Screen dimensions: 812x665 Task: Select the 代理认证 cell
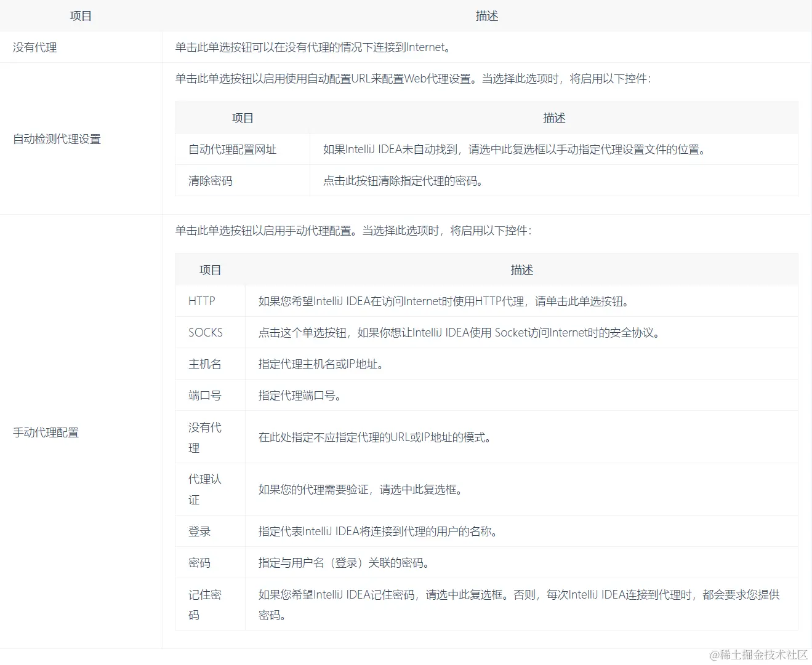(x=205, y=490)
